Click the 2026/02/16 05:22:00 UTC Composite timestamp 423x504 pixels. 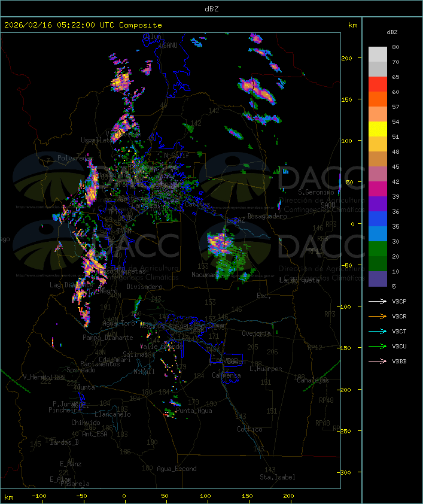point(83,25)
